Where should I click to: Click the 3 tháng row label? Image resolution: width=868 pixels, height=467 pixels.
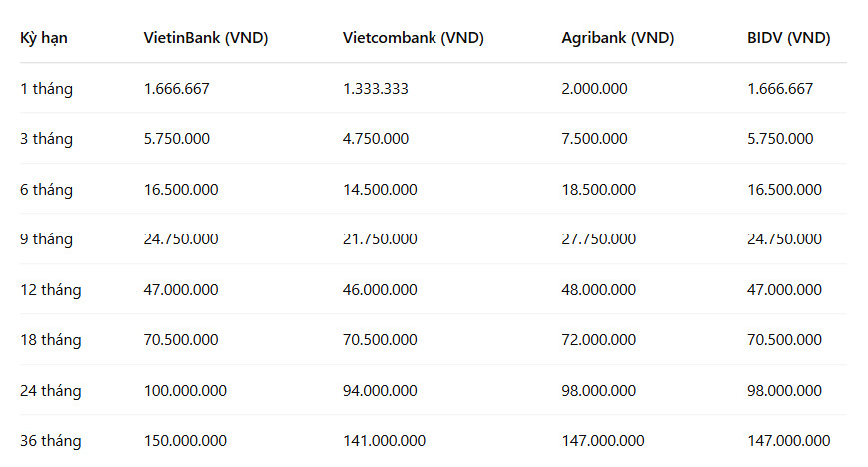(x=47, y=139)
